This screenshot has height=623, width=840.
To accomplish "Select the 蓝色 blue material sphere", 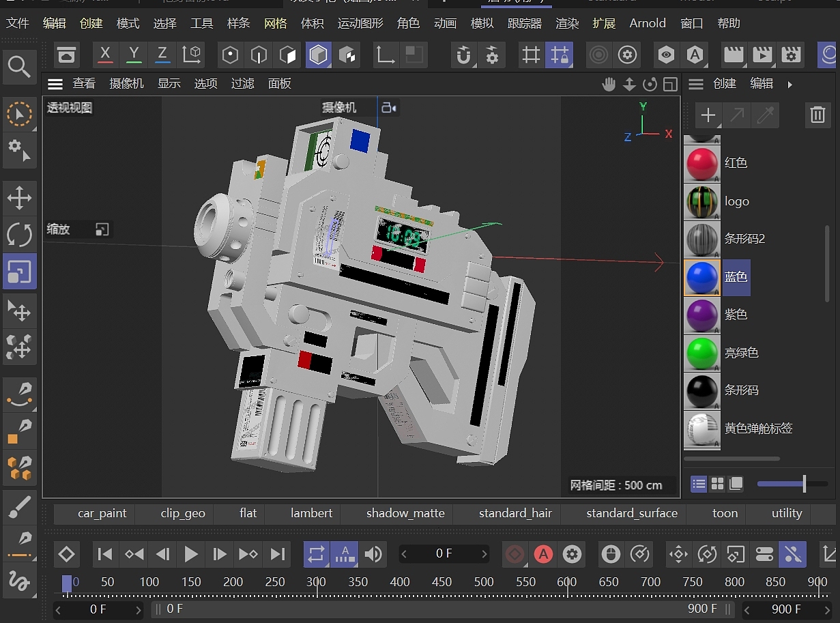I will click(x=702, y=277).
